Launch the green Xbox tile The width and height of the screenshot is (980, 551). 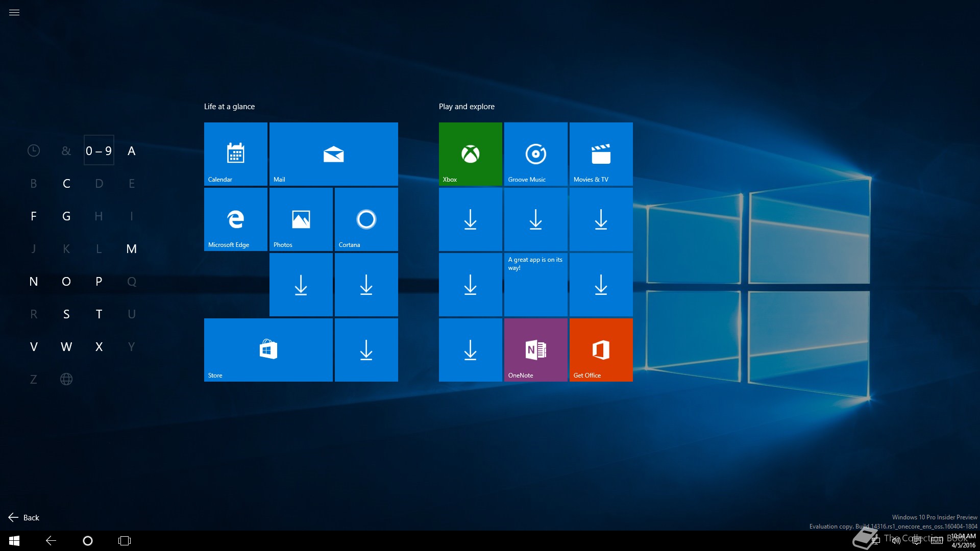[x=471, y=154]
